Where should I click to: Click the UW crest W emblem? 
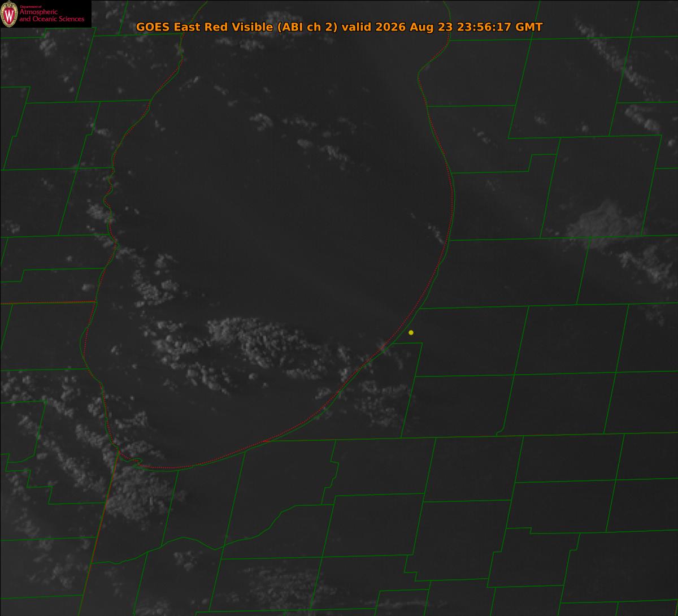[9, 14]
